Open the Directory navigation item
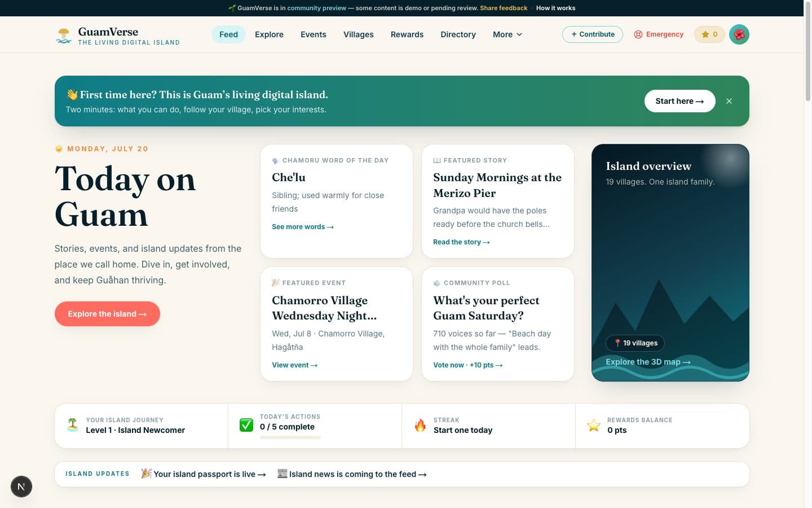812x508 pixels. click(458, 34)
